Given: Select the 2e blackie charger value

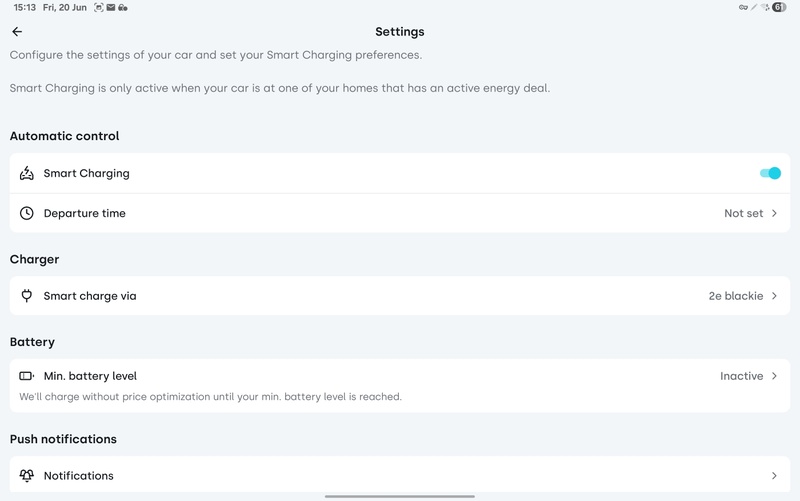Looking at the screenshot, I should [x=735, y=296].
